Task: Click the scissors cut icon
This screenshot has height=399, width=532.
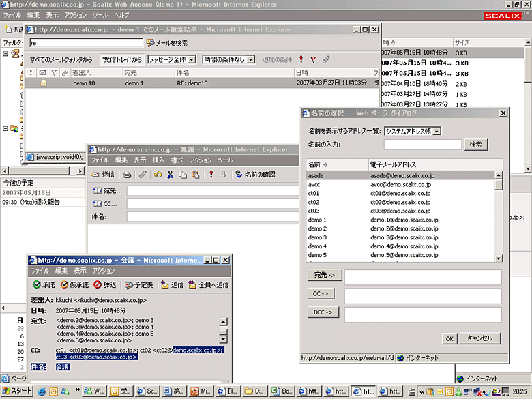Action: click(171, 175)
